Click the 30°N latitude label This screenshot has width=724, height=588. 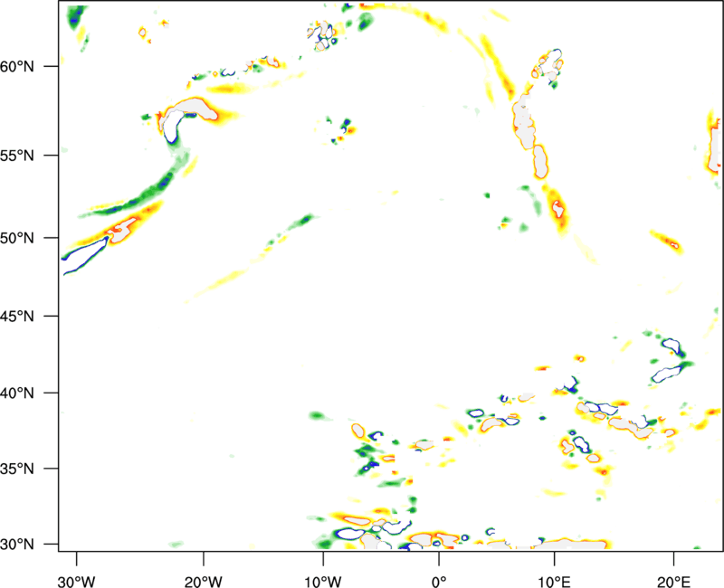tap(17, 545)
